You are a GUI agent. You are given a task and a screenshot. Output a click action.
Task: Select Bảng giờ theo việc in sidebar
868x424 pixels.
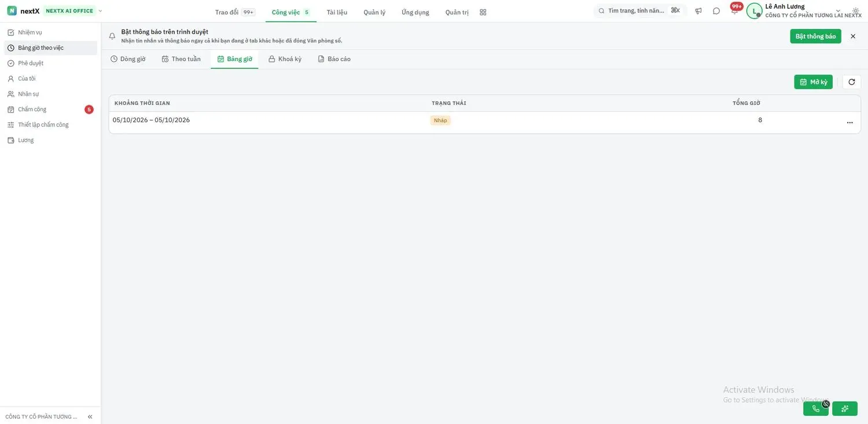click(x=50, y=48)
